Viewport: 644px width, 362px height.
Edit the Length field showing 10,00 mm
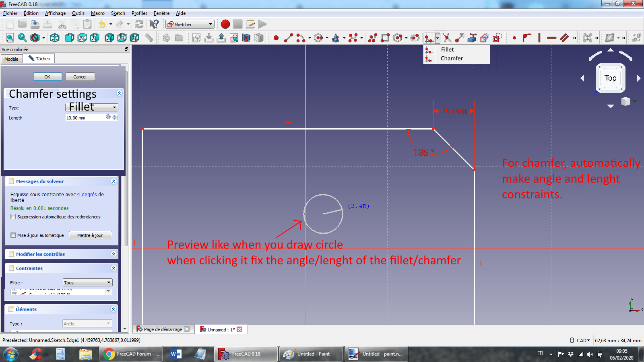point(85,117)
